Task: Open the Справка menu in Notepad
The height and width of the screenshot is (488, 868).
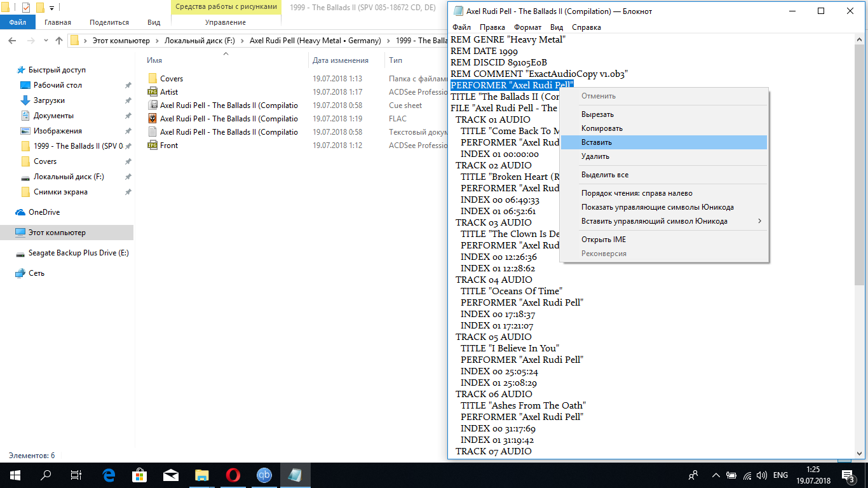Action: tap(586, 27)
